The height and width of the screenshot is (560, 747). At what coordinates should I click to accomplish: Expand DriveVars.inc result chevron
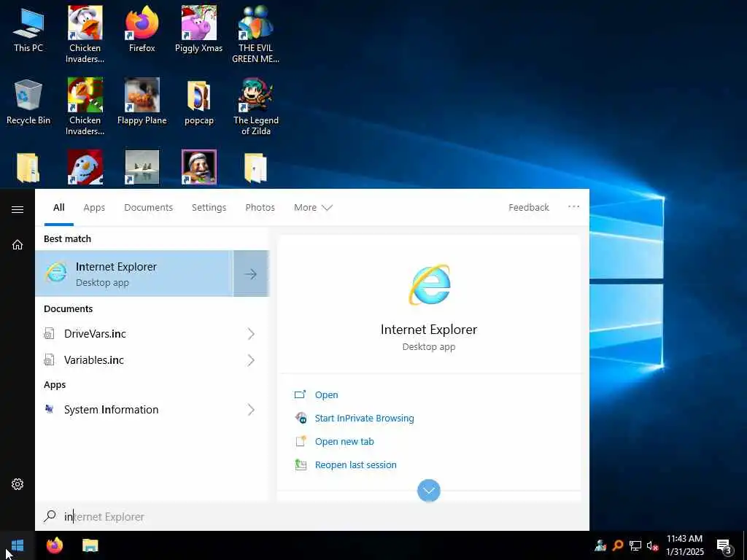click(251, 334)
